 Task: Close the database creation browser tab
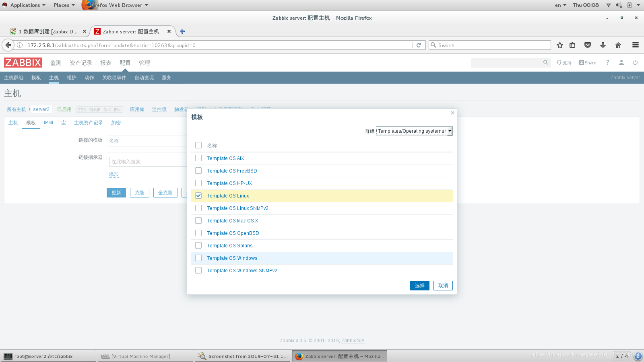(x=85, y=31)
